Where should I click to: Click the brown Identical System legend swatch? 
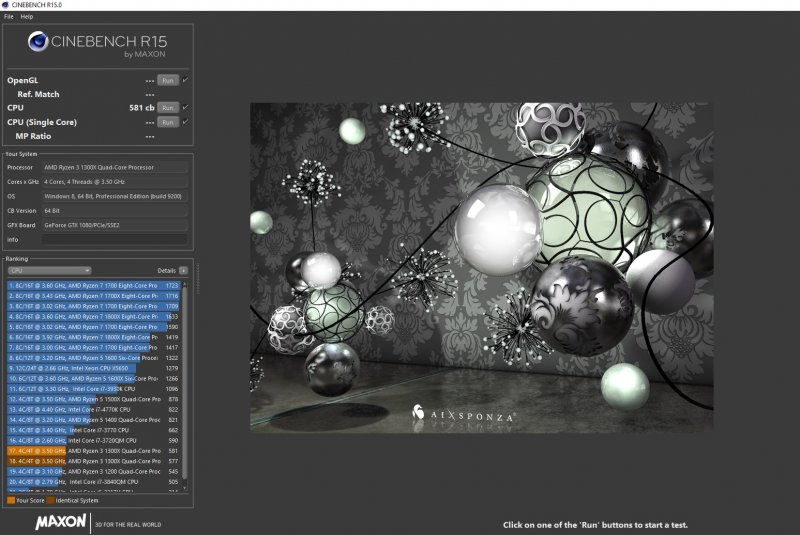pyautogui.click(x=50, y=500)
